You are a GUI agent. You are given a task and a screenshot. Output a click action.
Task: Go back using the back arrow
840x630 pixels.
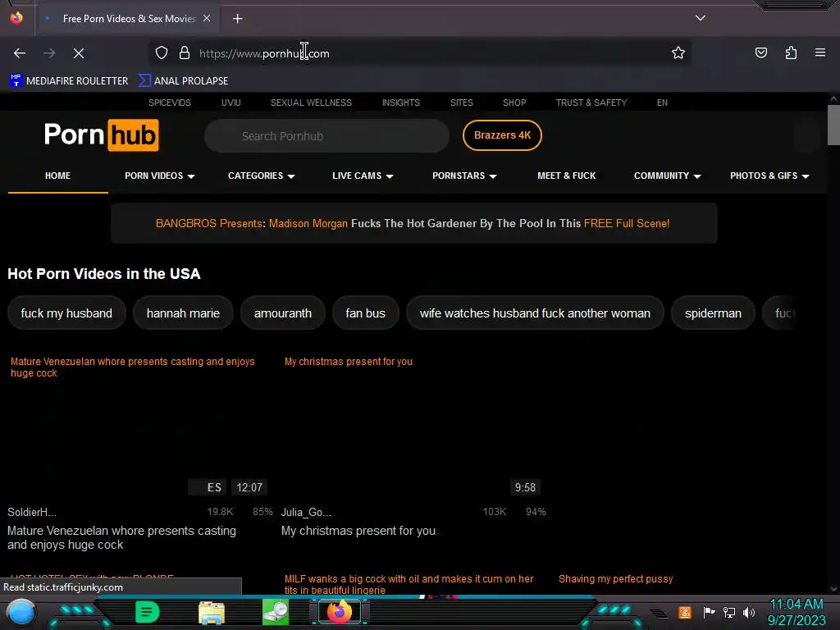pyautogui.click(x=20, y=53)
